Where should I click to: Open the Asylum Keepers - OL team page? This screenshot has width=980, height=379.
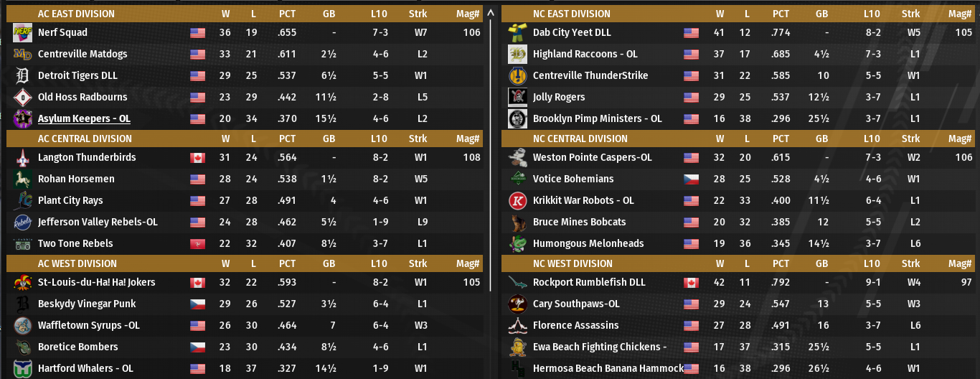84,118
